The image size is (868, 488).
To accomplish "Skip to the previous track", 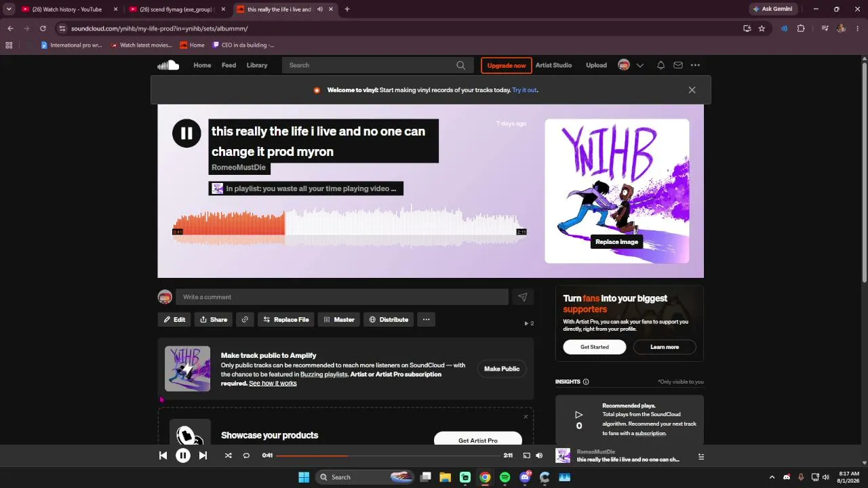I will tap(163, 455).
